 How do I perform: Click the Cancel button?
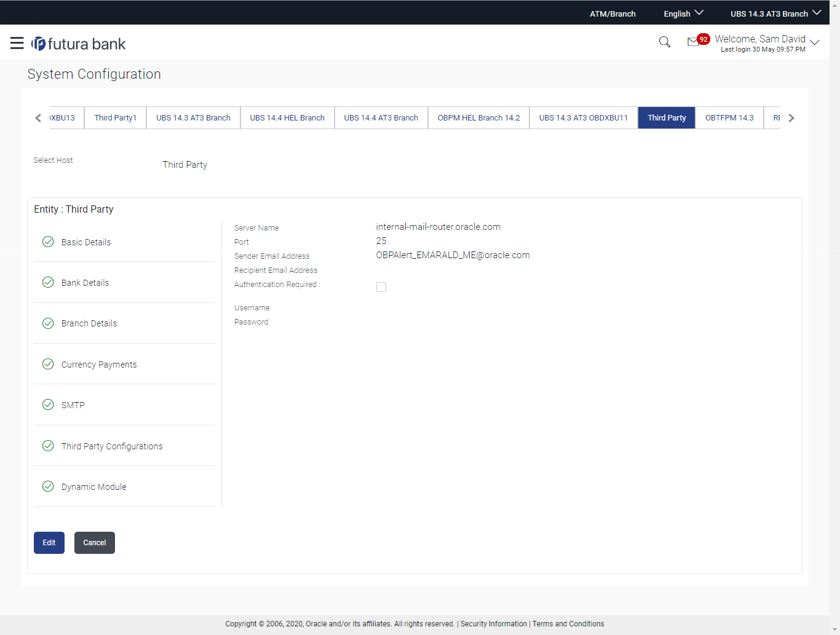pos(95,543)
